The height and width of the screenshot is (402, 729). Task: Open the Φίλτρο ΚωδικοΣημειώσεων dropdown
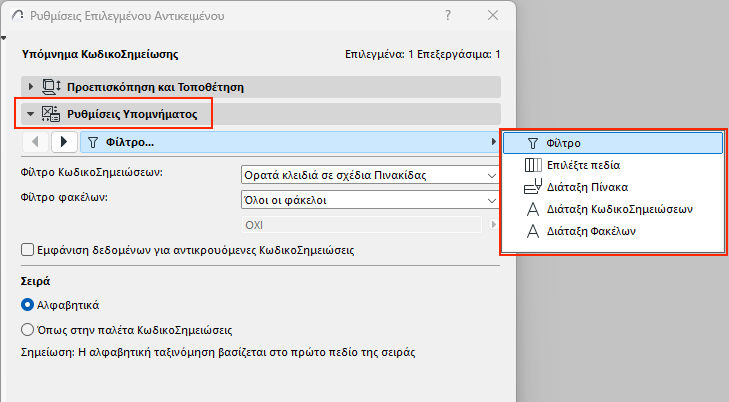[x=370, y=175]
